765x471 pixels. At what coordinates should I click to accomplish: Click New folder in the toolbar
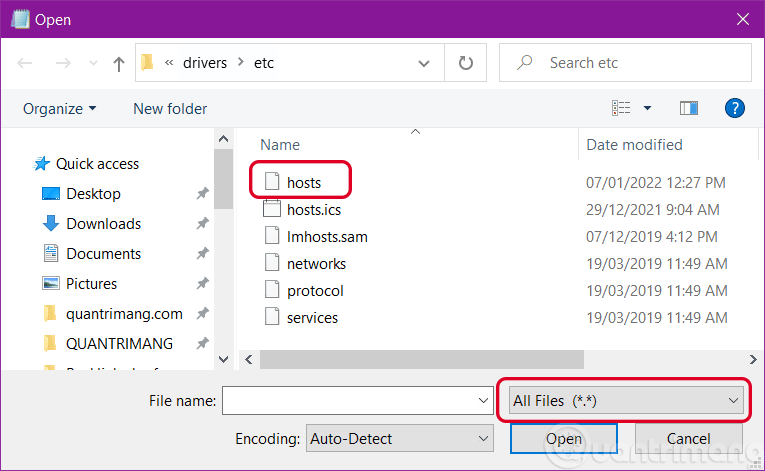coord(170,108)
